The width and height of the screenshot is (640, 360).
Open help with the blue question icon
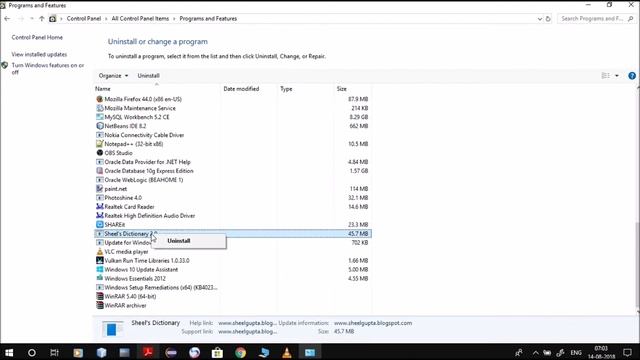[x=632, y=76]
